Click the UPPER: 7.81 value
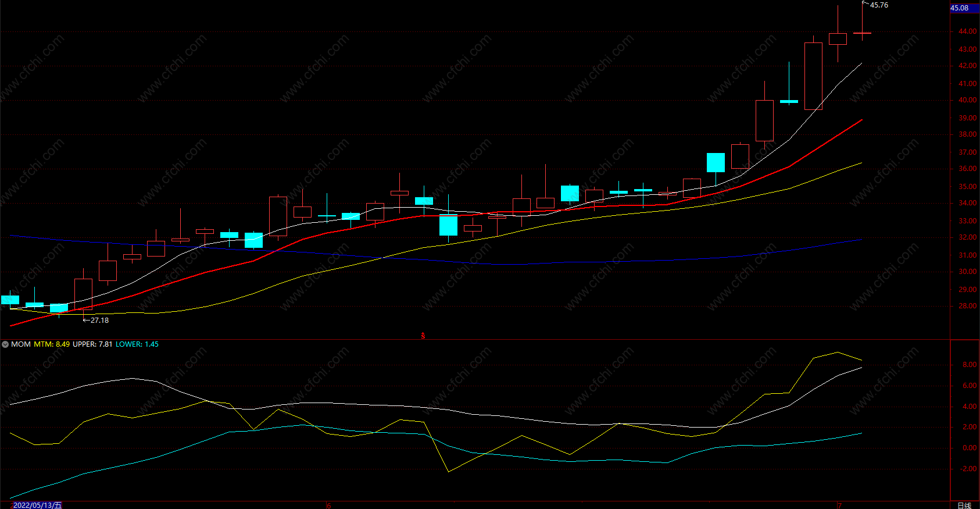 tap(92, 344)
